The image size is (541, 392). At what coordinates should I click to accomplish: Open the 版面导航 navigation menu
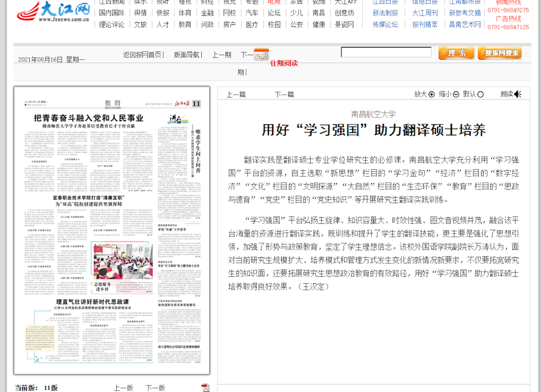click(x=187, y=55)
